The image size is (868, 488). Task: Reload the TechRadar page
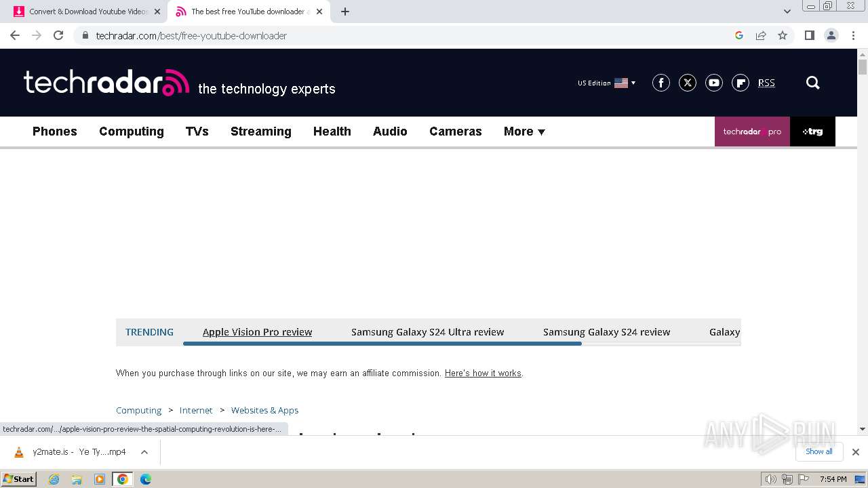pos(58,35)
